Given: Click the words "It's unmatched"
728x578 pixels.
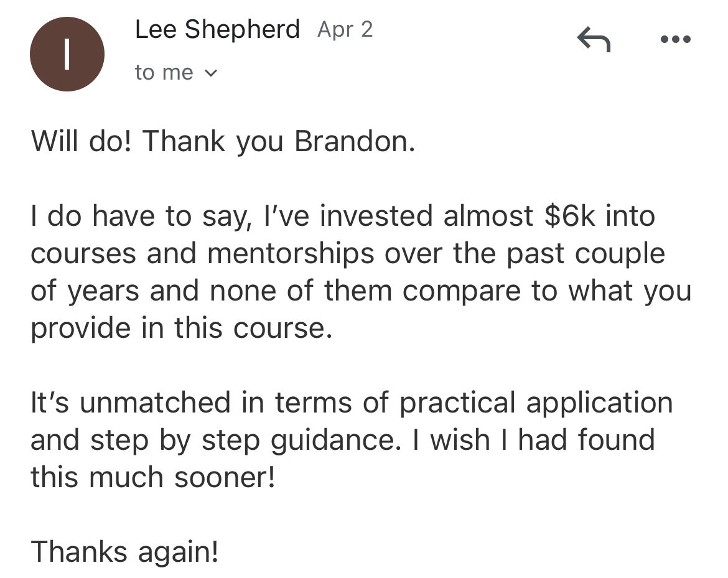Looking at the screenshot, I should (129, 403).
